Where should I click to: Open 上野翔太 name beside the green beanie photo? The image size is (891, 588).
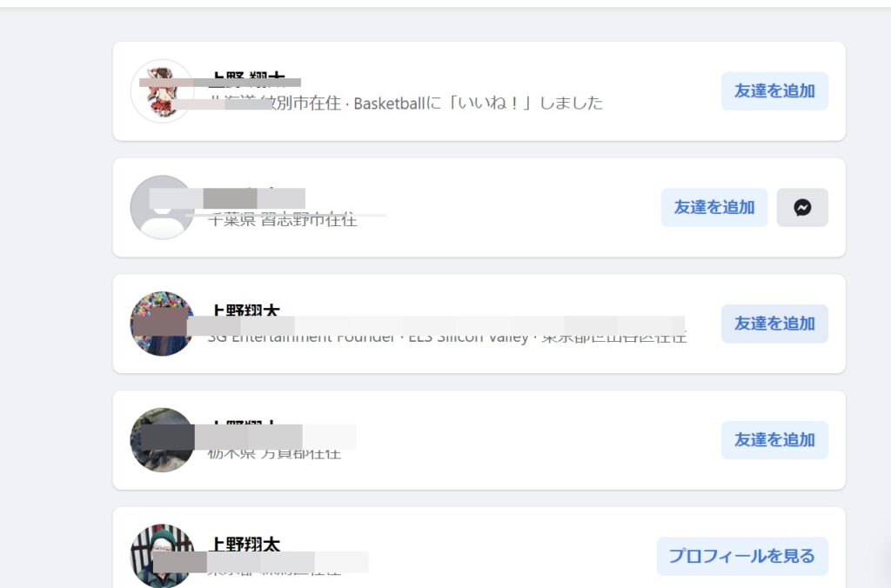(245, 544)
